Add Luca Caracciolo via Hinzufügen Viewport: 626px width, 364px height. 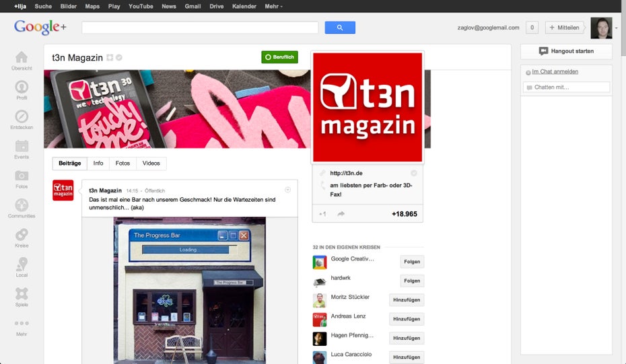[407, 357]
